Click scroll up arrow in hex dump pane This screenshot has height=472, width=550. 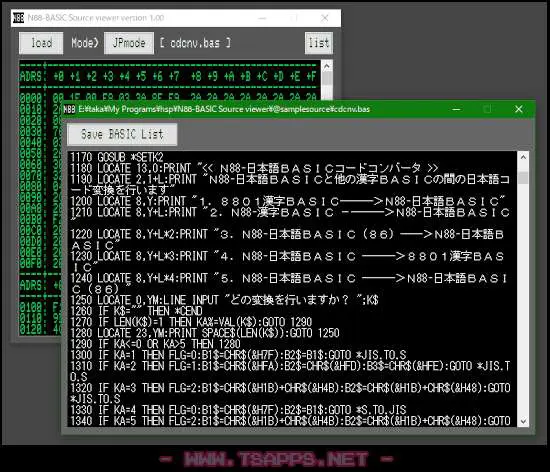click(327, 66)
